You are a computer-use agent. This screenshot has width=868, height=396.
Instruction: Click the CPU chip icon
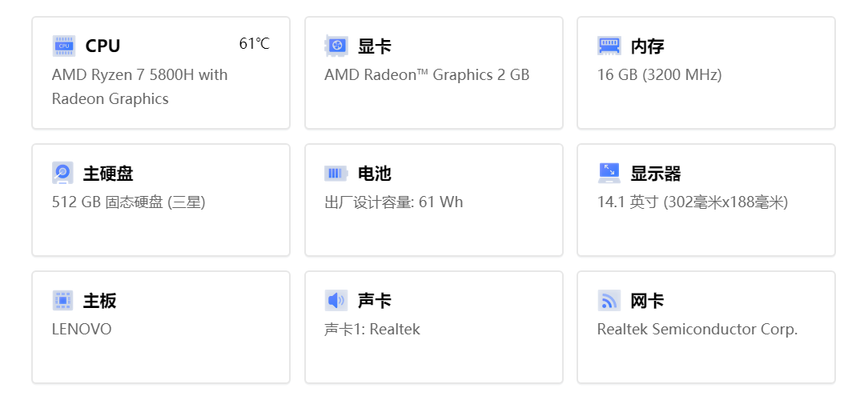click(x=64, y=46)
